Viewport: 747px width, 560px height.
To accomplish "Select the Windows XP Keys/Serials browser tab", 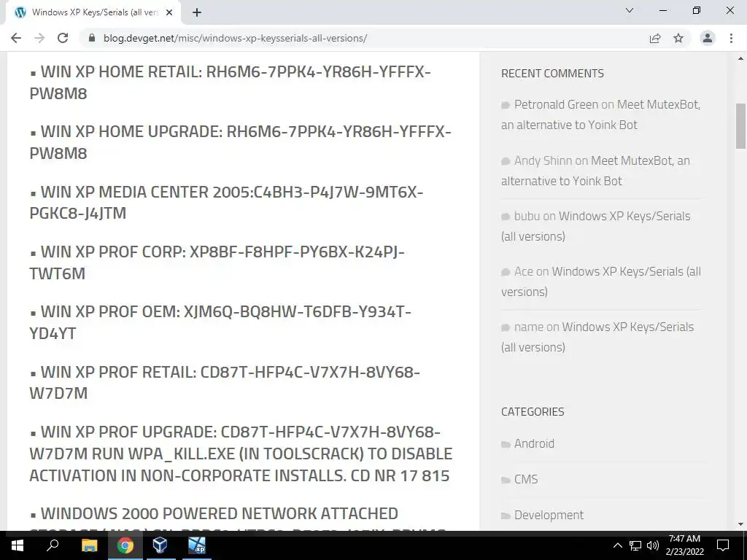I will 93,12.
